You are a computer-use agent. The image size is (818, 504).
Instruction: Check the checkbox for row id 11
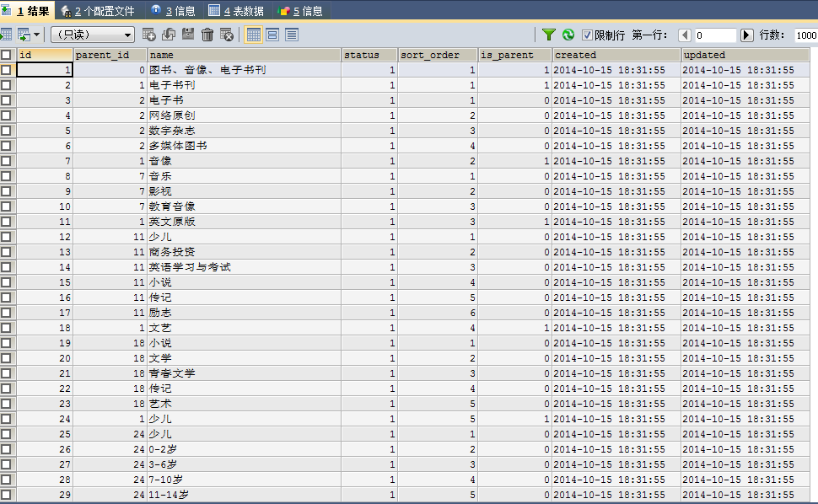click(6, 222)
